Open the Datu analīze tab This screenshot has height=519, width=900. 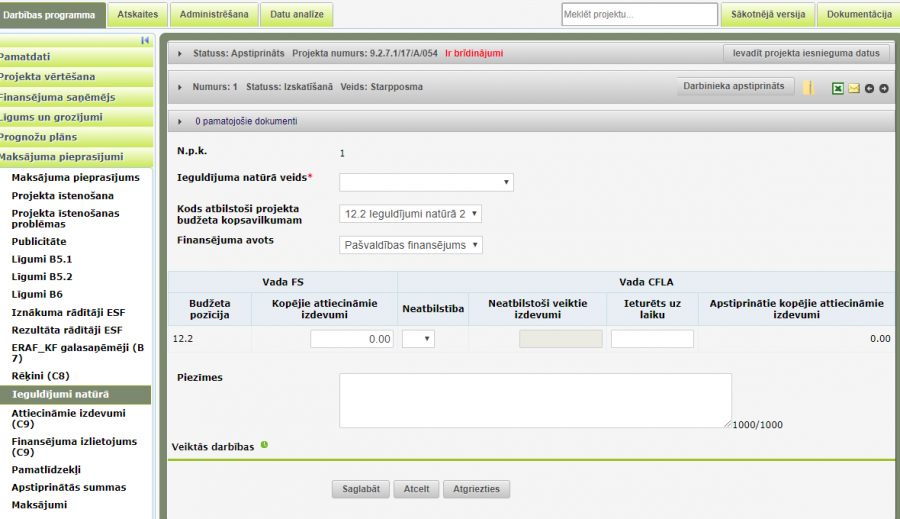click(296, 14)
